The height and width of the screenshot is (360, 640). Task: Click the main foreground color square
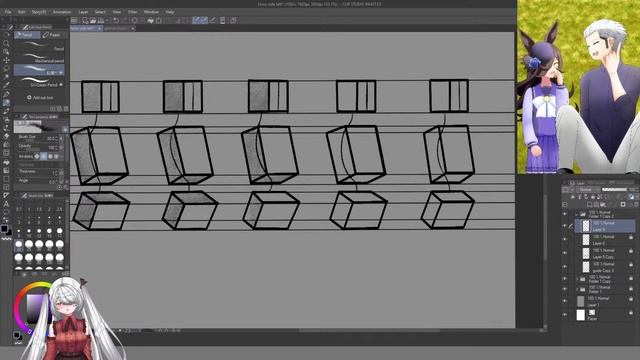click(4, 229)
